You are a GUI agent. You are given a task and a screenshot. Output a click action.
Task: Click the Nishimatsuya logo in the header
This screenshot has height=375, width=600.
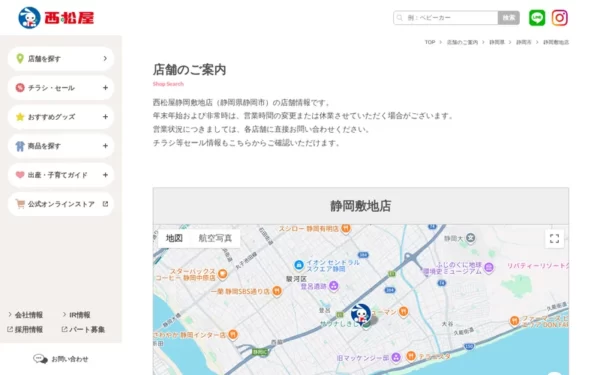click(x=56, y=18)
